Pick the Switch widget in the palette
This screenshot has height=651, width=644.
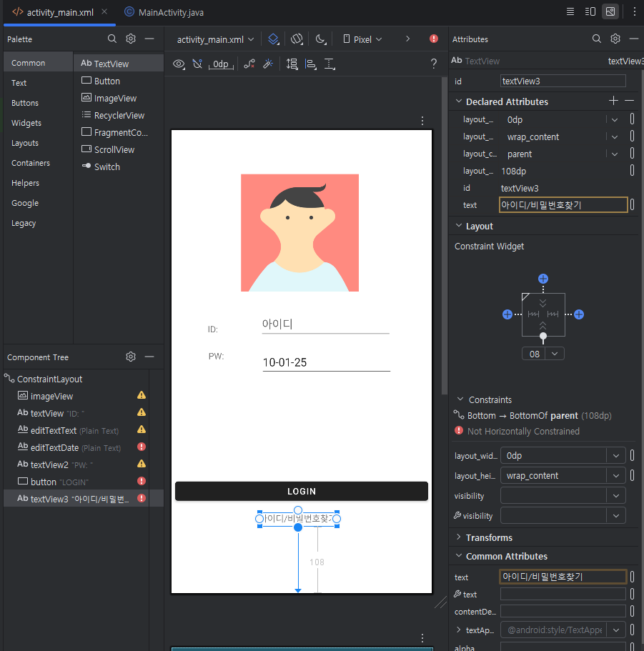119,167
